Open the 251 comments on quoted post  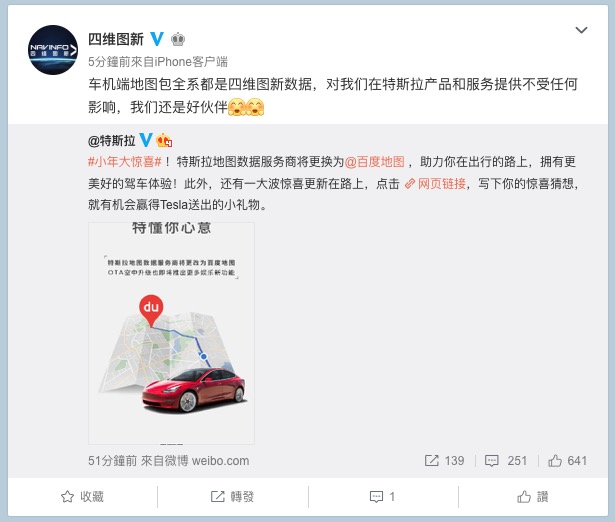[x=506, y=460]
